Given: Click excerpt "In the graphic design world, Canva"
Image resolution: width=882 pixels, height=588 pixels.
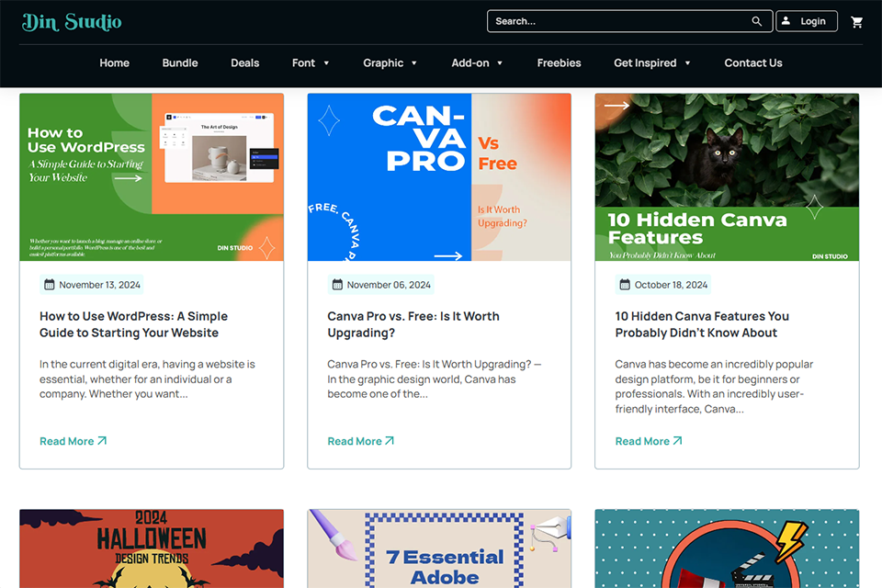Looking at the screenshot, I should coord(435,379).
